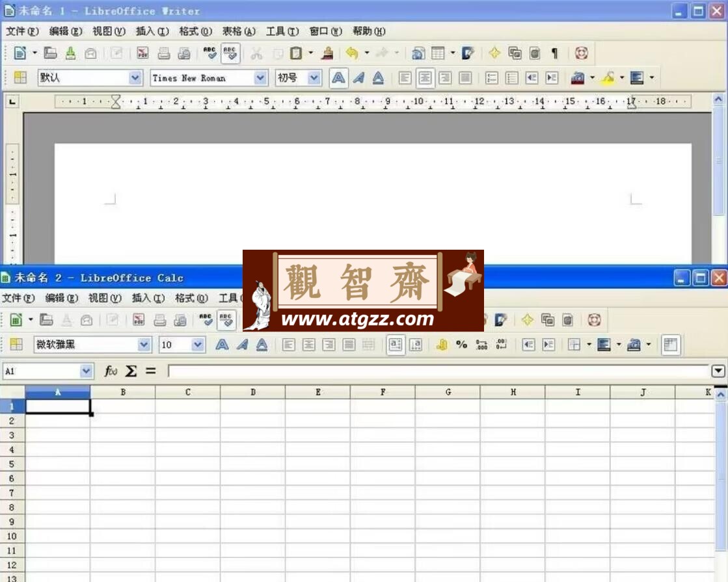Open Paste options dropdown arrow in Writer
This screenshot has width=728, height=582.
pos(310,53)
